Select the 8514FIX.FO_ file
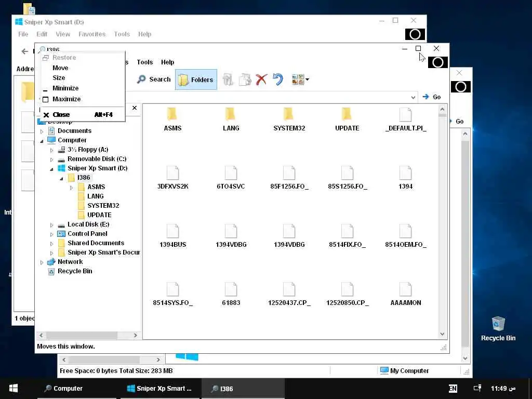The height and width of the screenshot is (399, 532). (x=347, y=236)
